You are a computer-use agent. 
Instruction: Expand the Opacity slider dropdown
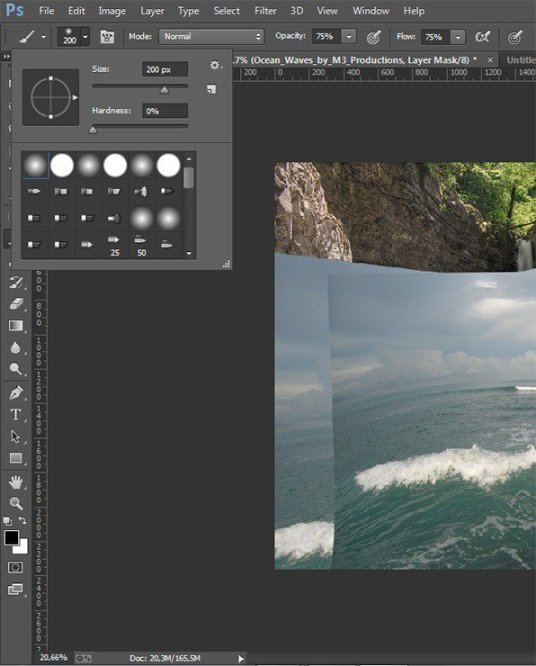[x=349, y=37]
